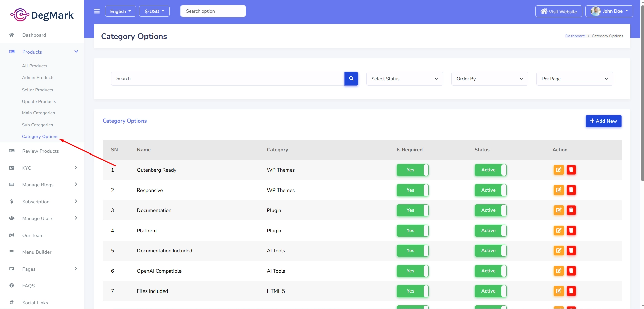Click the Add New button
Image resolution: width=644 pixels, height=309 pixels.
click(x=604, y=121)
